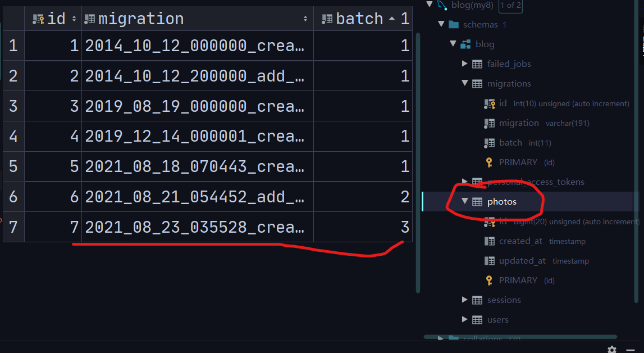Click column icon in batch header
Image resolution: width=644 pixels, height=353 pixels.
pyautogui.click(x=327, y=19)
